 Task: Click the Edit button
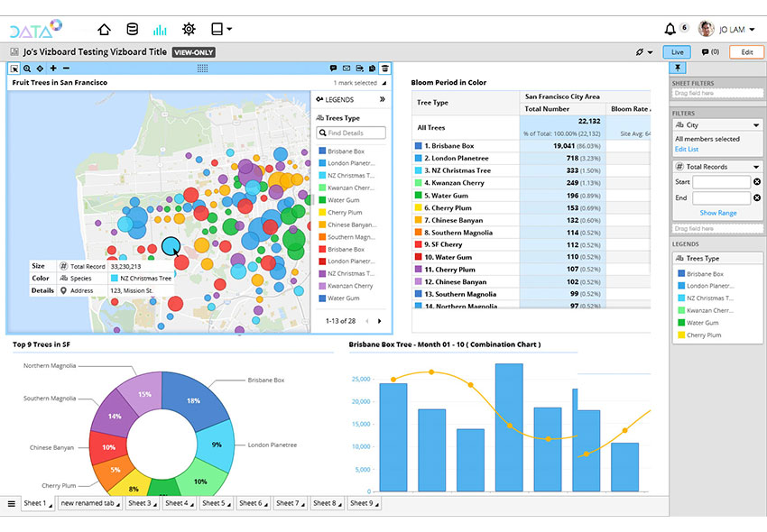click(746, 52)
